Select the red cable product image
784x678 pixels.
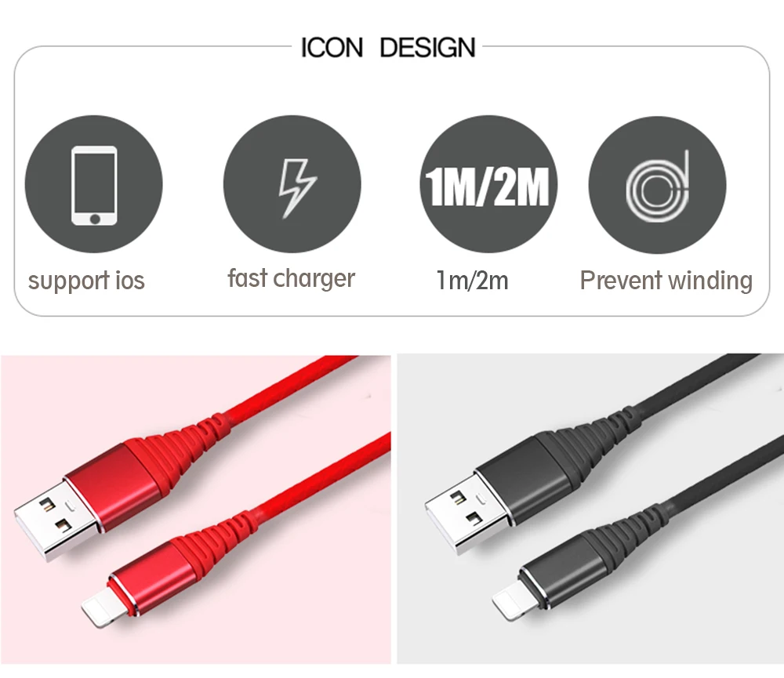coord(195,509)
